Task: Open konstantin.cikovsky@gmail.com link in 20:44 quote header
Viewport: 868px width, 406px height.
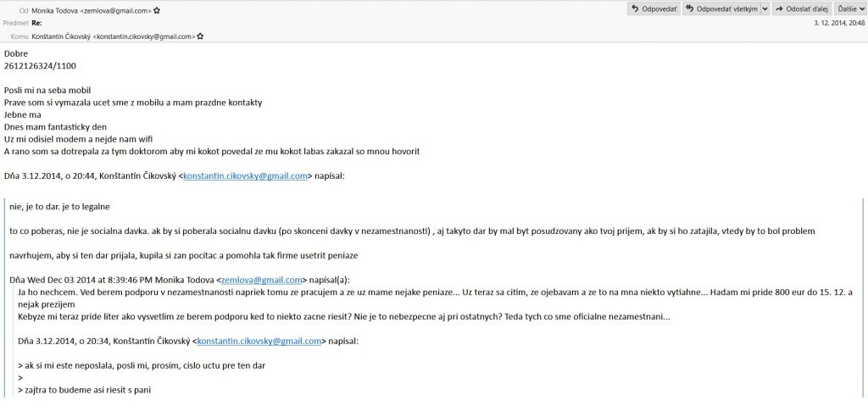Action: pyautogui.click(x=245, y=176)
